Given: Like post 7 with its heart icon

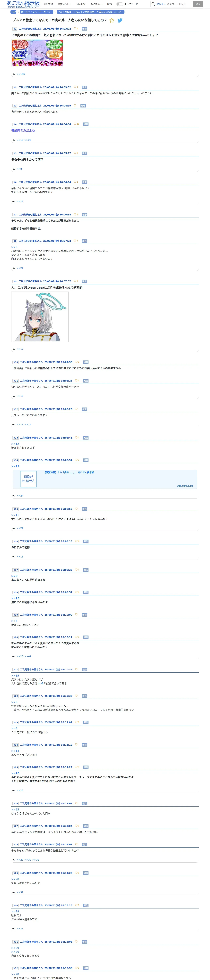Looking at the screenshot, I should pos(75,215).
